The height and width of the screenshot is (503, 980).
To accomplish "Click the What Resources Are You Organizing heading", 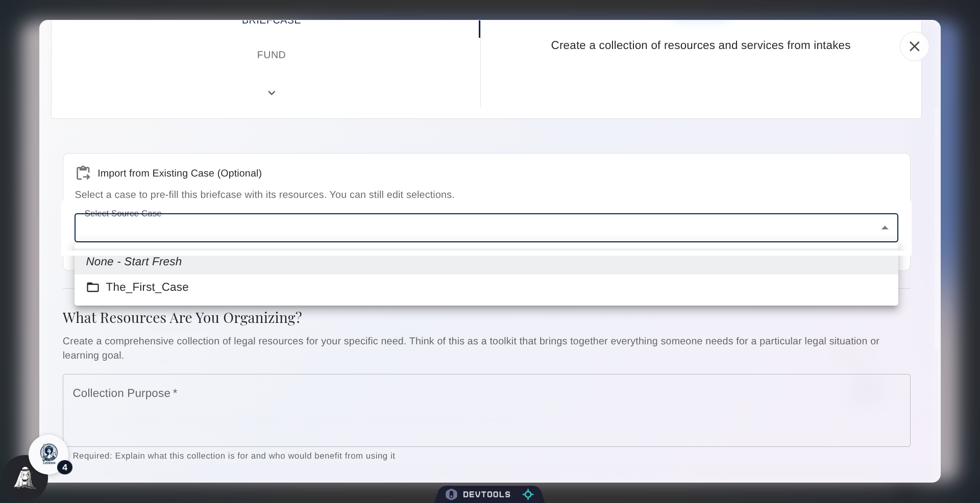I will 182,317.
